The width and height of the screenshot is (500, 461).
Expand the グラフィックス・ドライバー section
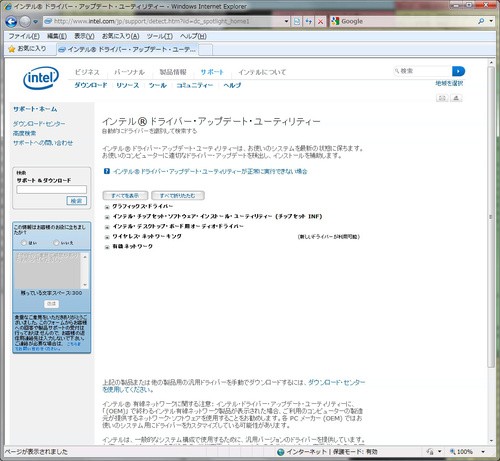[x=107, y=207]
